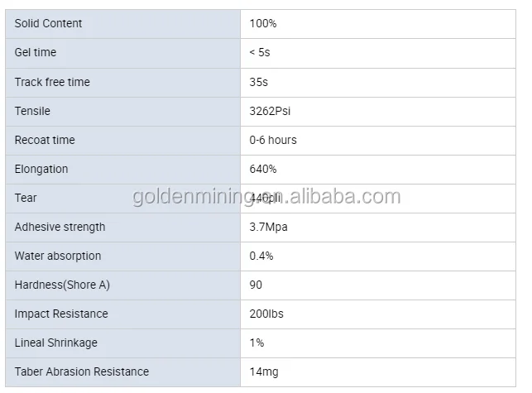This screenshot has height=393, width=532.
Task: Select the 640% value cell
Action: (263, 169)
